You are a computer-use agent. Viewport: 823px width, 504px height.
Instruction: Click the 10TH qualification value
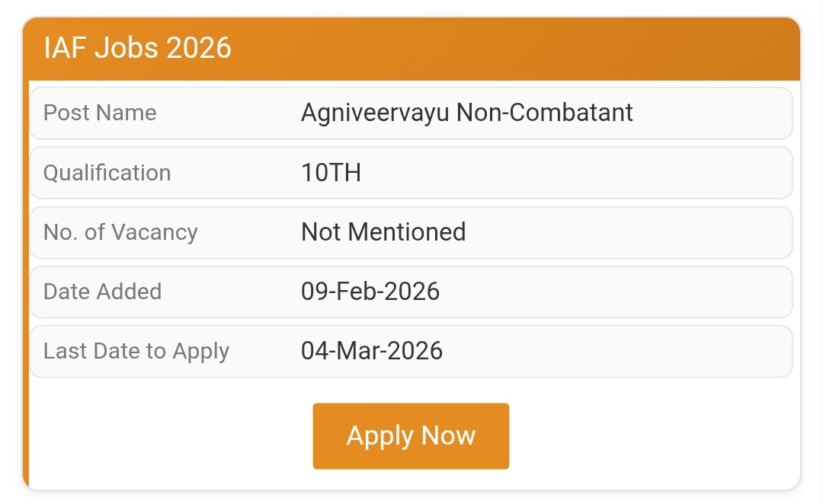(331, 173)
